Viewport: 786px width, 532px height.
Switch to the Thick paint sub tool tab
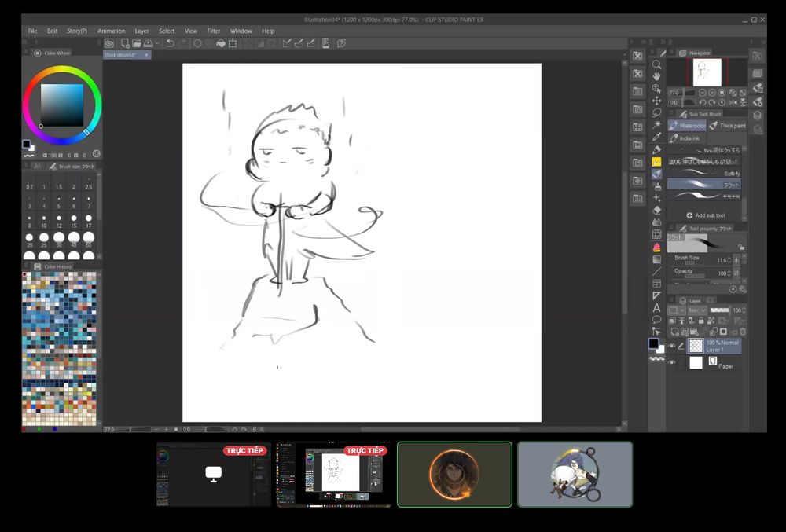click(x=728, y=126)
